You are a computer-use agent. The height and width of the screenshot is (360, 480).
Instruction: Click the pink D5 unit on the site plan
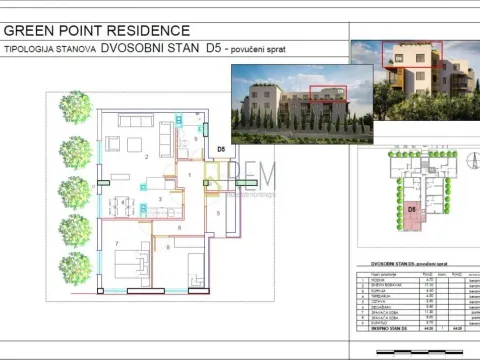click(x=413, y=216)
